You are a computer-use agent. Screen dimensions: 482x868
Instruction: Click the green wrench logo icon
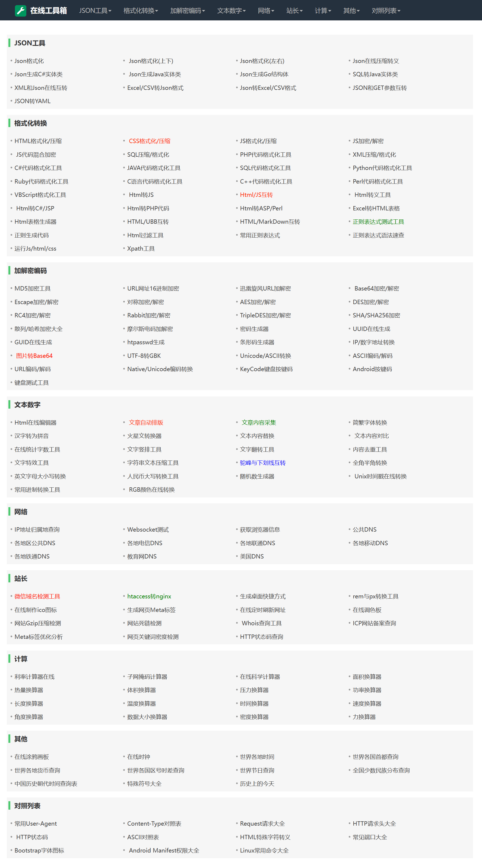coord(21,11)
